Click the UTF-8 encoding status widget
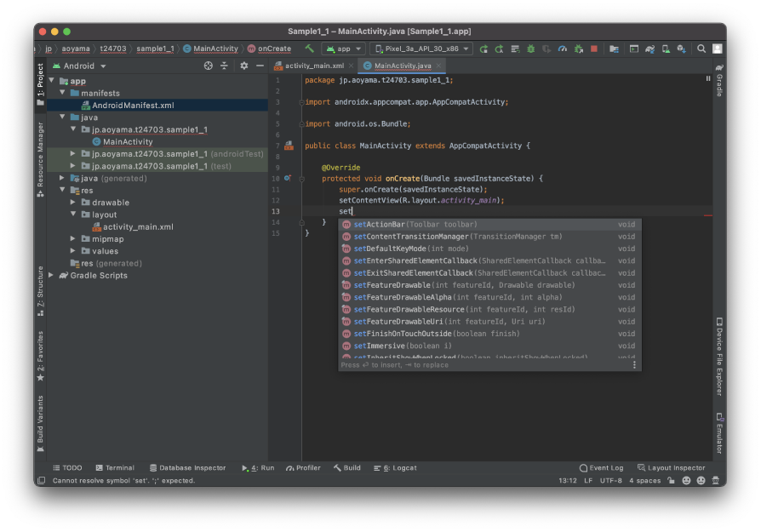Screen dimensions: 761x532 [x=610, y=481]
